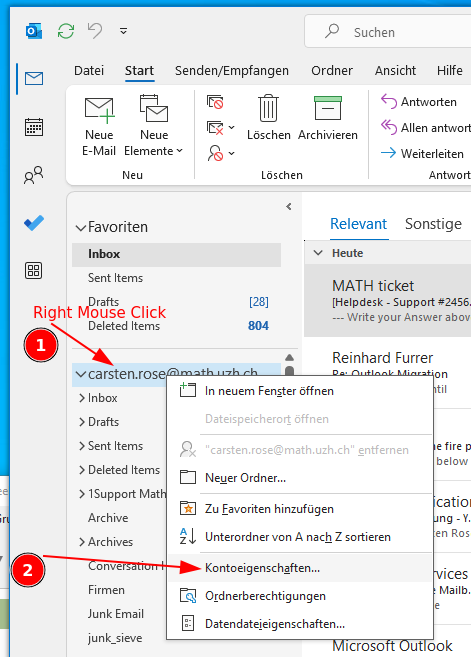The height and width of the screenshot is (657, 471).
Task: Click the Undo arrow in quick access toolbar
Action: [95, 31]
